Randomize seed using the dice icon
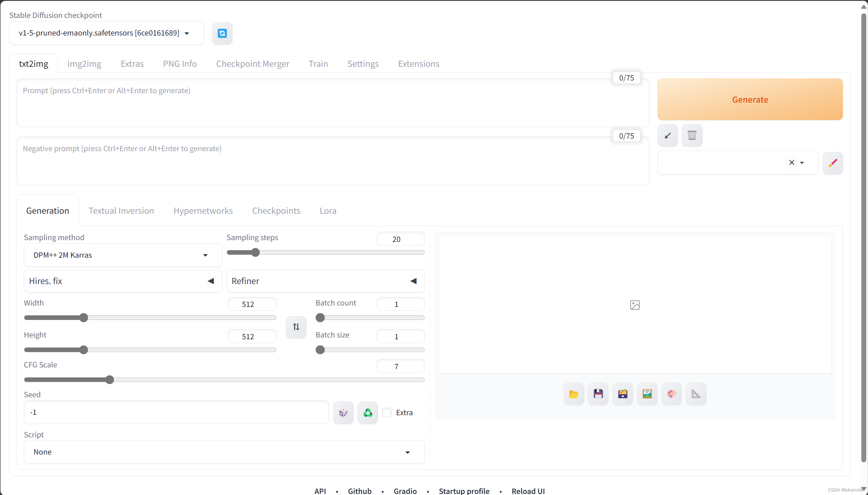The image size is (868, 495). point(343,412)
